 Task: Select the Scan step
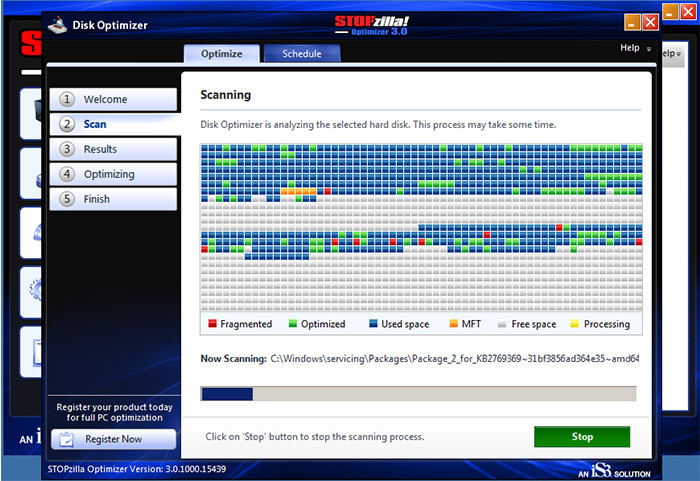click(x=113, y=124)
